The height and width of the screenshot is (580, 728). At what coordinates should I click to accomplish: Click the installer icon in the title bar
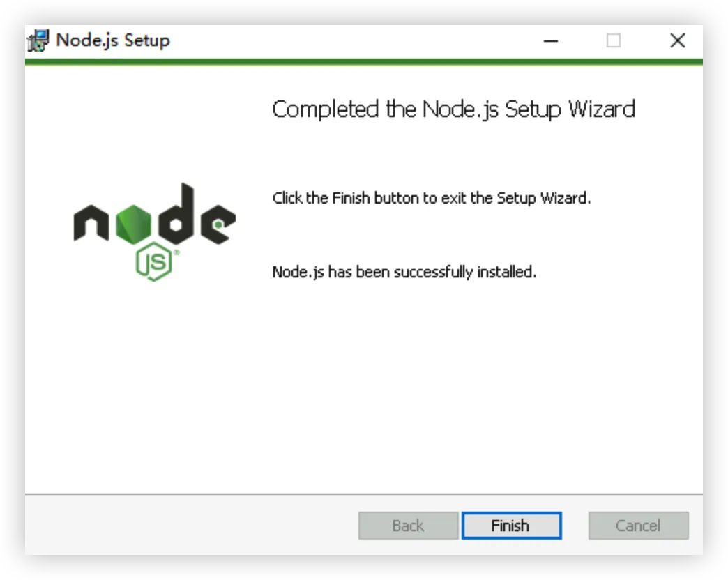38,41
